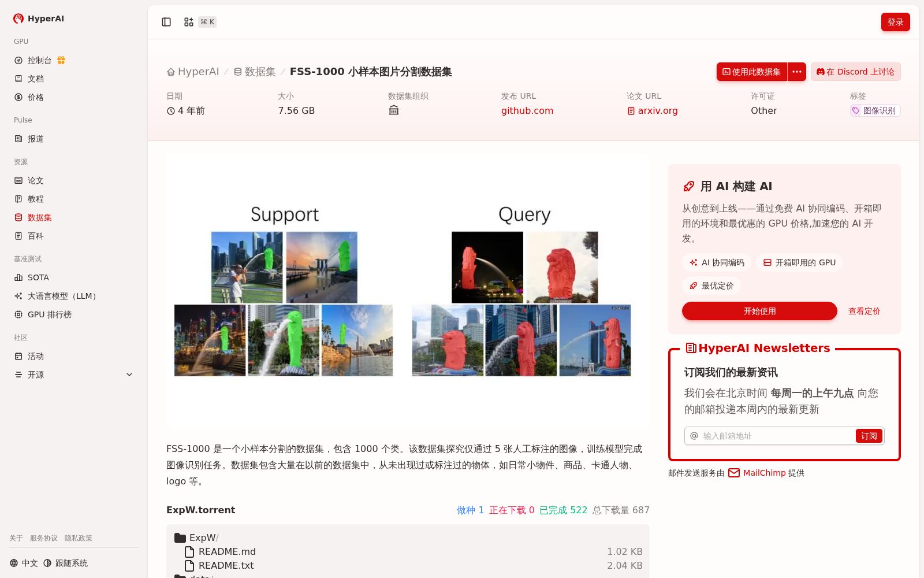Toggle the sidebar panel icon
Image resolution: width=924 pixels, height=578 pixels.
click(x=166, y=22)
